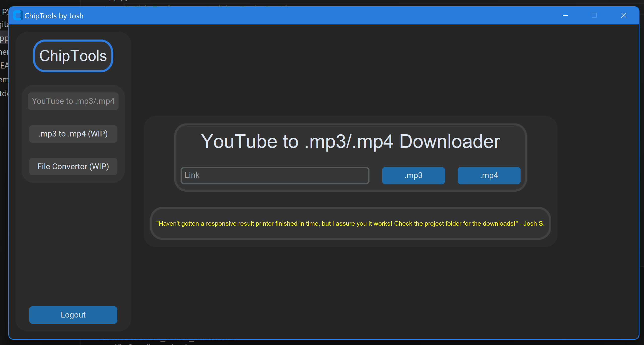
Task: Click the YouTube to .mp3/.mp4 Downloader heading
Action: coord(350,142)
